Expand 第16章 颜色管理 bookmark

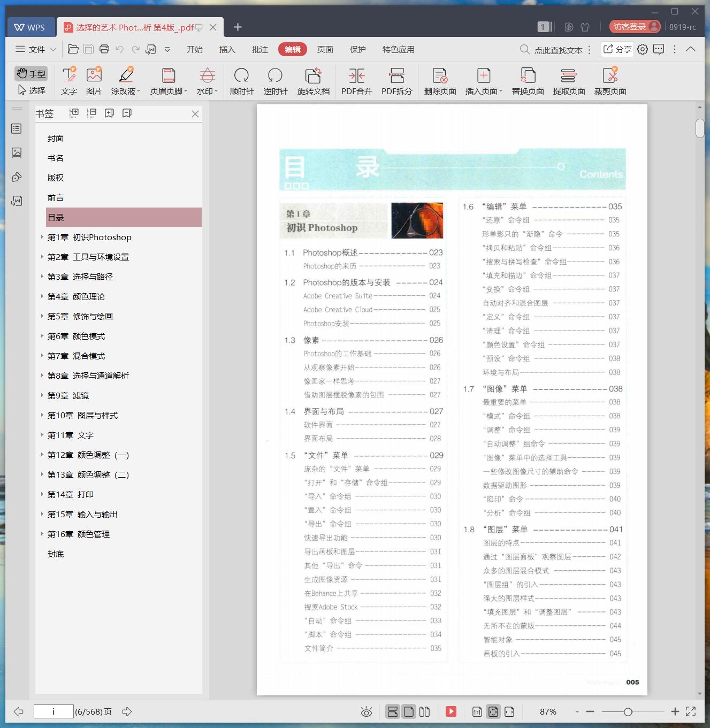[42, 534]
